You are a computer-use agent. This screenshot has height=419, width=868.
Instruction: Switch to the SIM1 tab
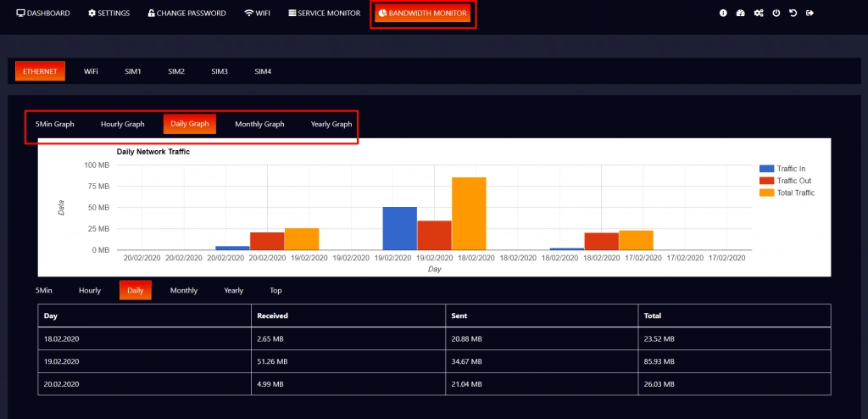(x=133, y=71)
